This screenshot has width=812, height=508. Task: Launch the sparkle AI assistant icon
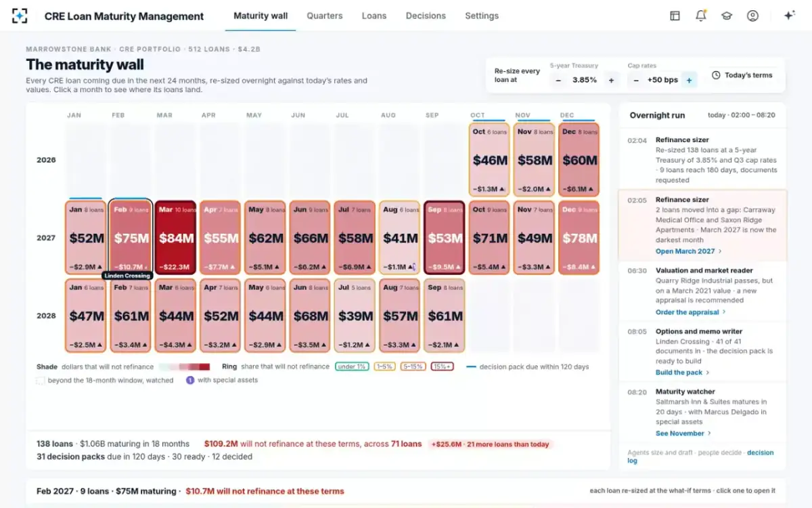point(789,16)
